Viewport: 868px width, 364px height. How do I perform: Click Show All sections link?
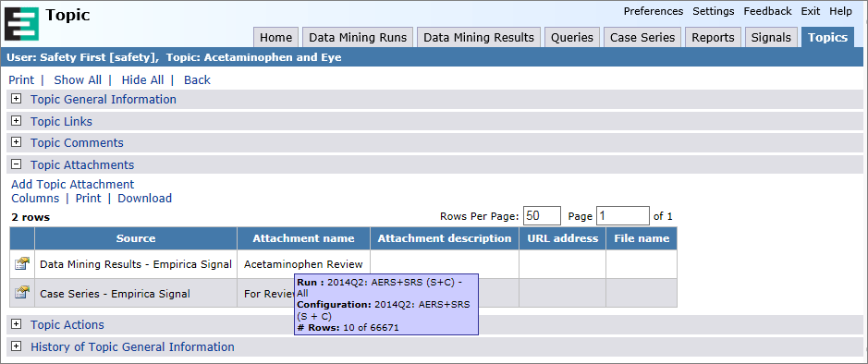coord(78,80)
